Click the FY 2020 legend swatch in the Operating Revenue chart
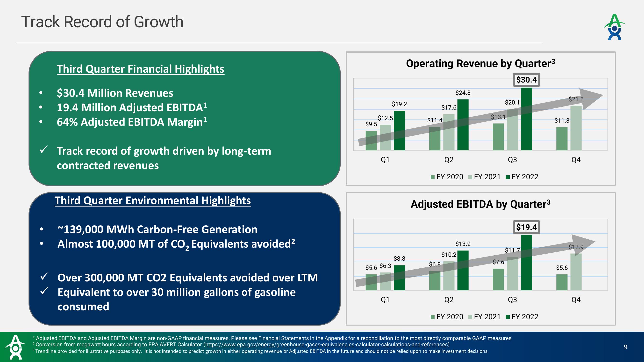The width and height of the screenshot is (644, 362). (433, 177)
